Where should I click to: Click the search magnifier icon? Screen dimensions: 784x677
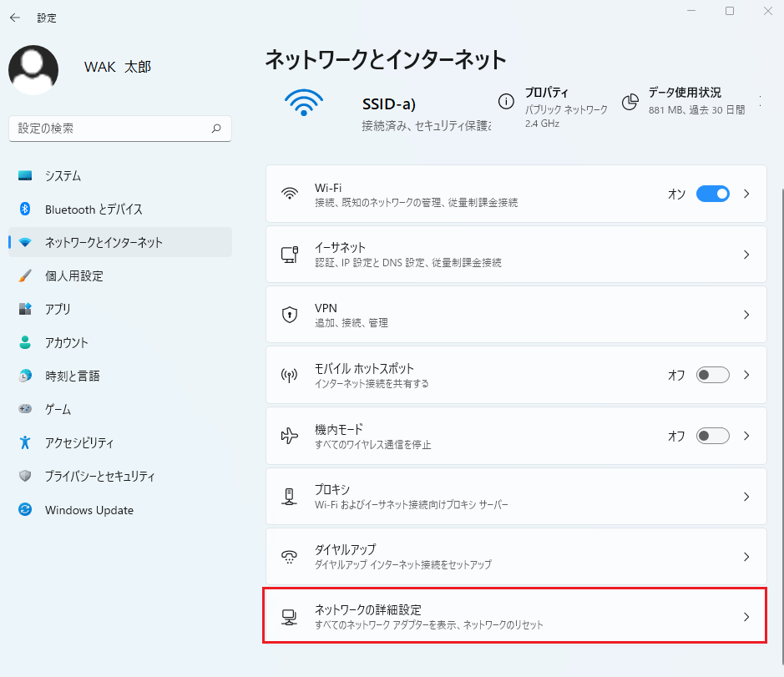(216, 129)
